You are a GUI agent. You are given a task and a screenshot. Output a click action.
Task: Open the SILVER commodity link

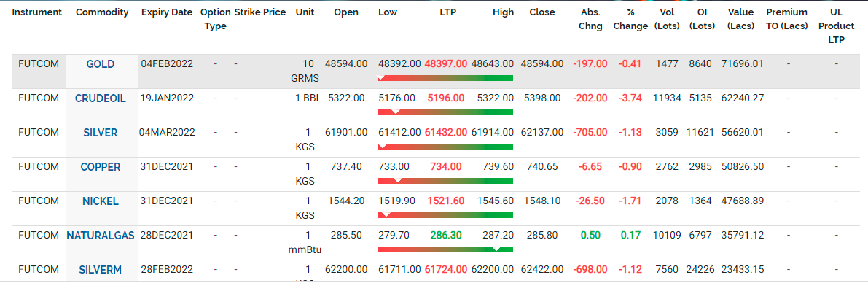(100, 132)
